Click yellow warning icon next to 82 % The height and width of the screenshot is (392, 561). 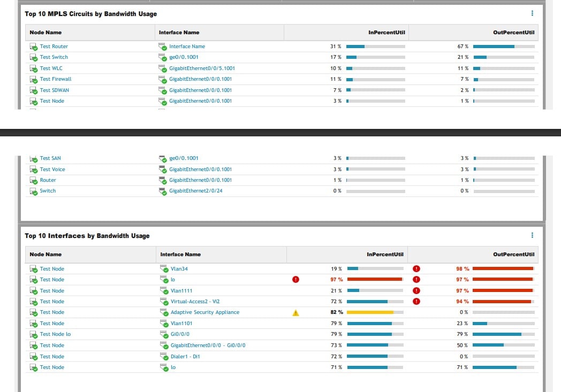295,313
